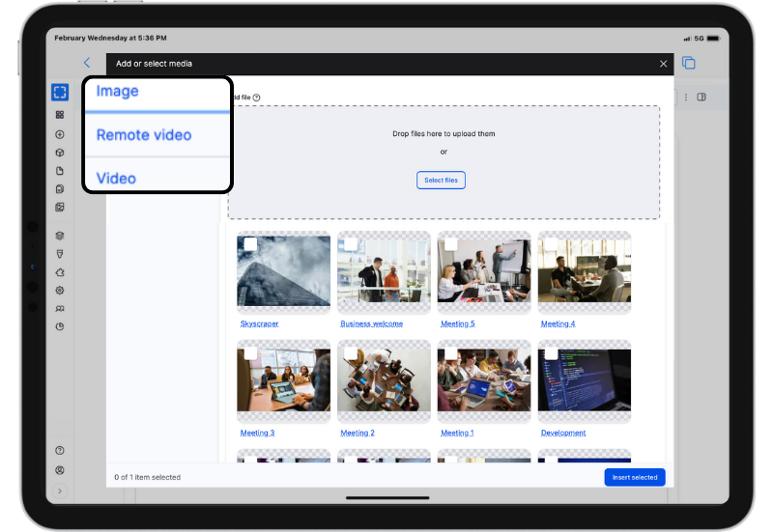Expand the sidebar with bottom chevron

tap(60, 491)
